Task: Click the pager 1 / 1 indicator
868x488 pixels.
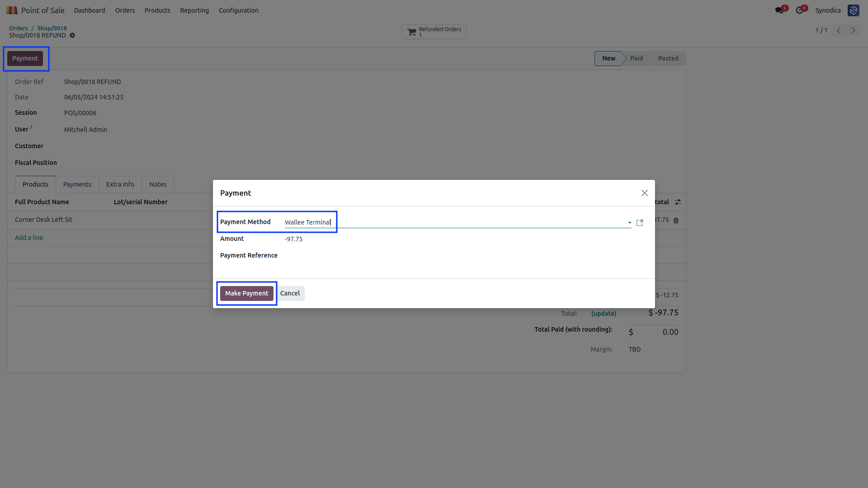Action: click(x=821, y=30)
